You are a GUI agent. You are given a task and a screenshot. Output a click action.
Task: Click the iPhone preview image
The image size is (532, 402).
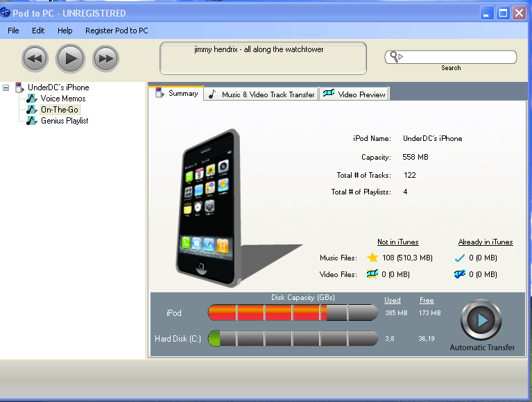[207, 208]
